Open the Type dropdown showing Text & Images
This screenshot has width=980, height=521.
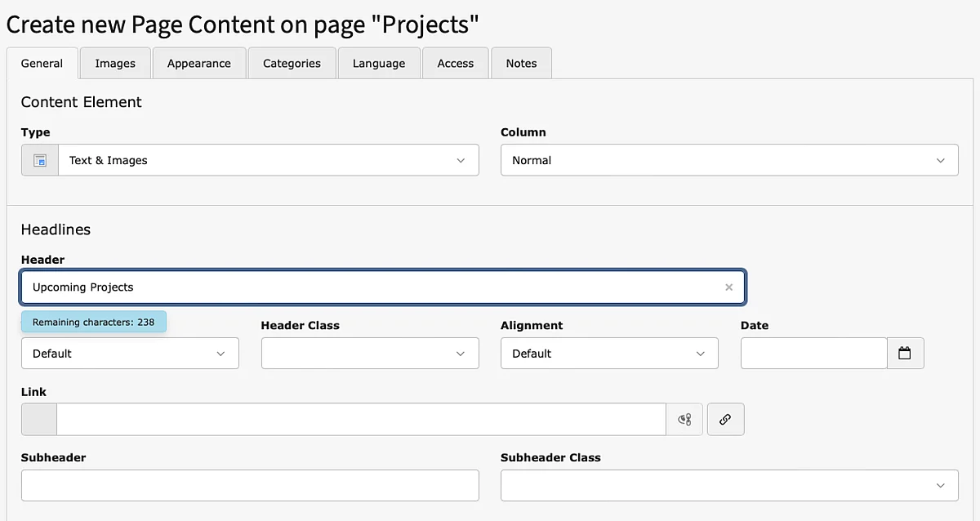pos(268,161)
